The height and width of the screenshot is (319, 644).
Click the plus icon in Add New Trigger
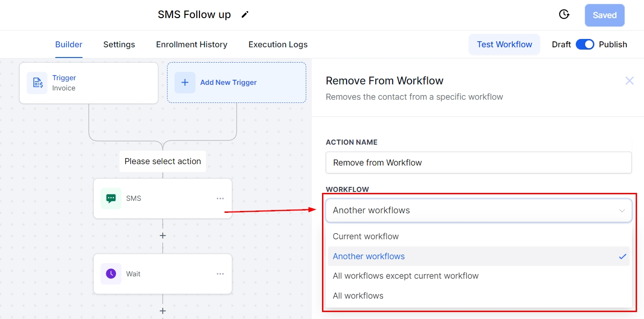pos(185,83)
